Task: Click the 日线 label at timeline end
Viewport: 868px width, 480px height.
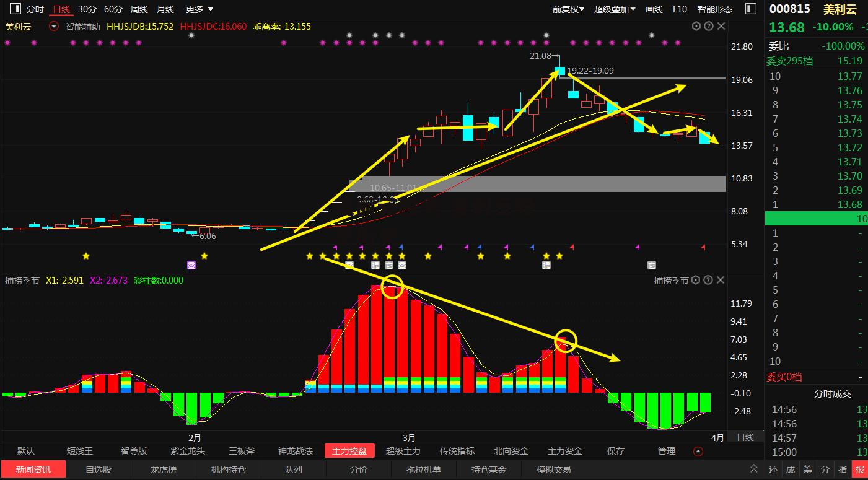Action: (745, 437)
